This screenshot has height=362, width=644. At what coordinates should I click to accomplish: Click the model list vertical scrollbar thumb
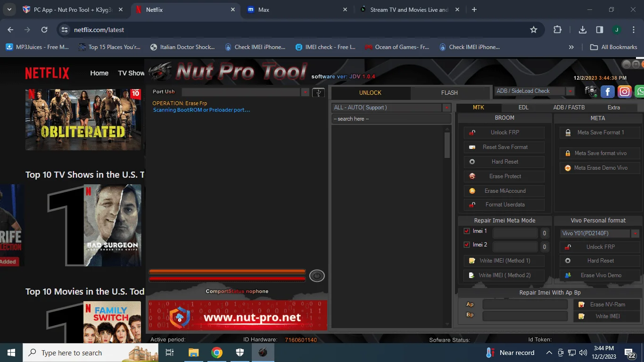(447, 145)
